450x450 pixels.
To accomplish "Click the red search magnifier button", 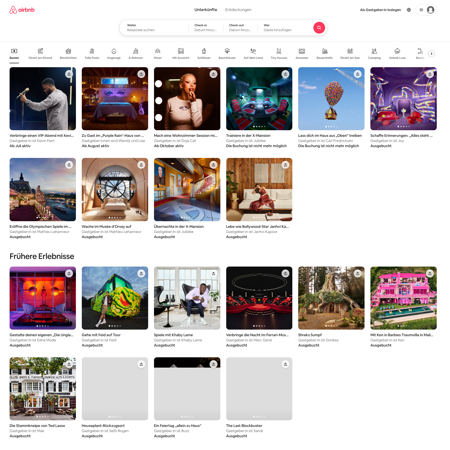I will click(x=319, y=28).
